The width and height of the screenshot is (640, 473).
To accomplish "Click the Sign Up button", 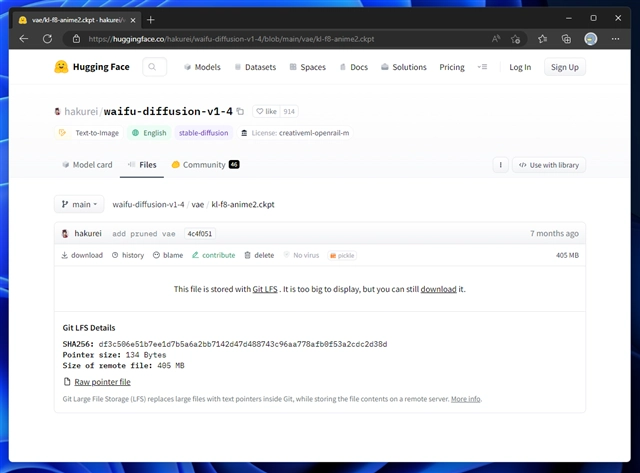I will point(564,67).
